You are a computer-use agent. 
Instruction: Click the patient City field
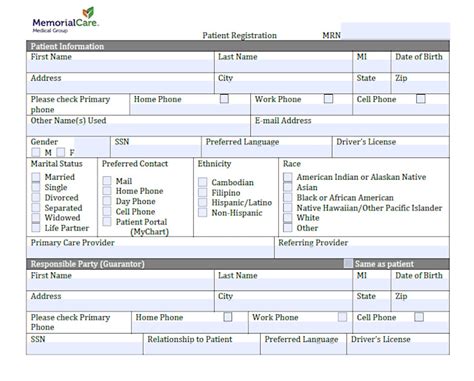tap(284, 87)
